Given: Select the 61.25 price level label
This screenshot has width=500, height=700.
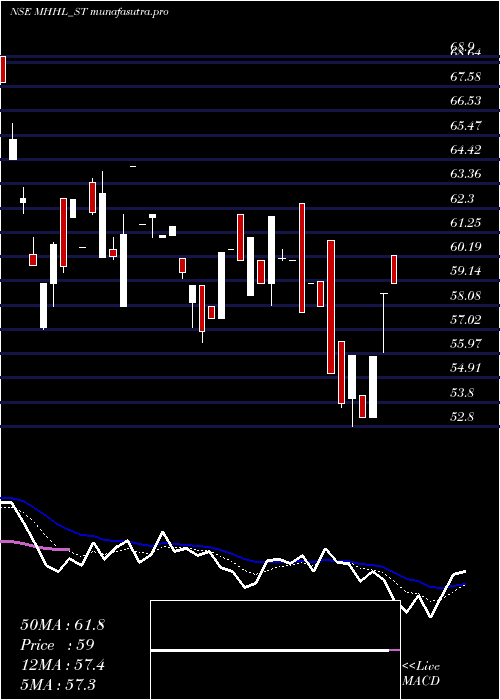Looking at the screenshot, I should (x=466, y=222).
